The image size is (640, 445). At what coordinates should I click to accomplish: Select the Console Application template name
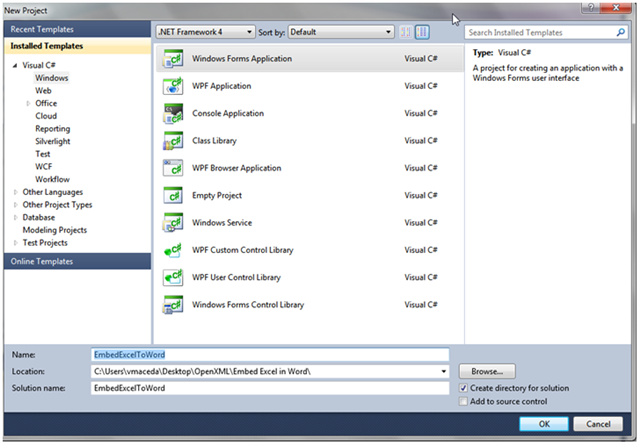pyautogui.click(x=228, y=113)
